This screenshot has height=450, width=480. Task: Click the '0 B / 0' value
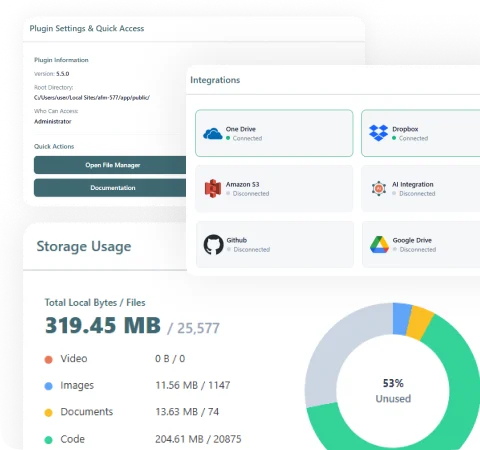[x=170, y=359]
